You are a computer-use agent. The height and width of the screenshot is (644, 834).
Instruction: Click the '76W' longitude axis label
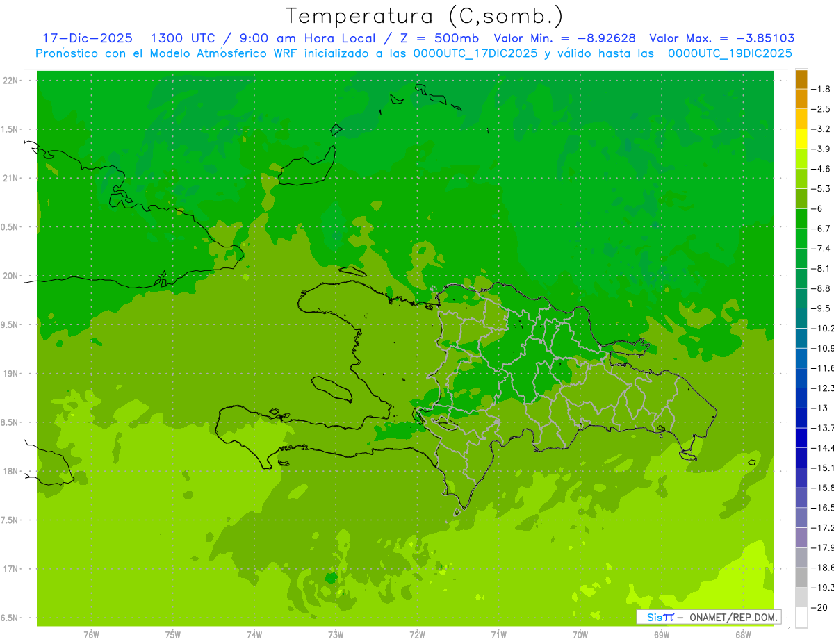tap(91, 635)
